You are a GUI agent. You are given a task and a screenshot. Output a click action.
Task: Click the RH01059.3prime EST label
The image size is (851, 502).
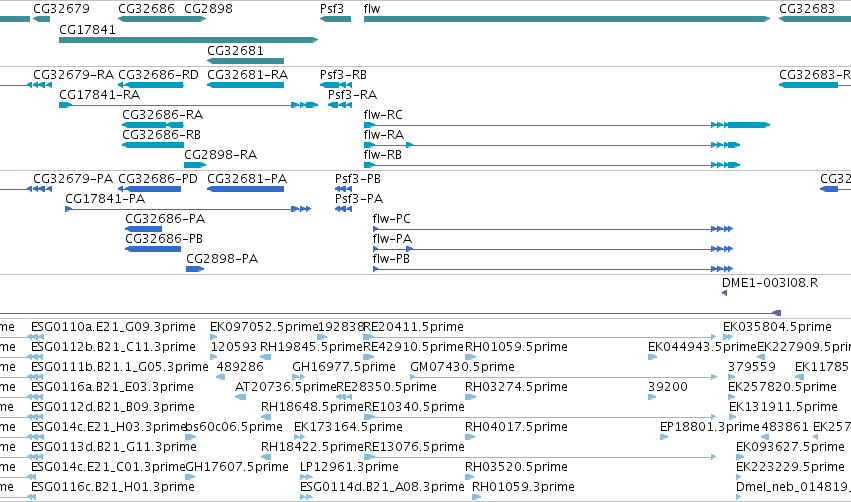tap(523, 487)
